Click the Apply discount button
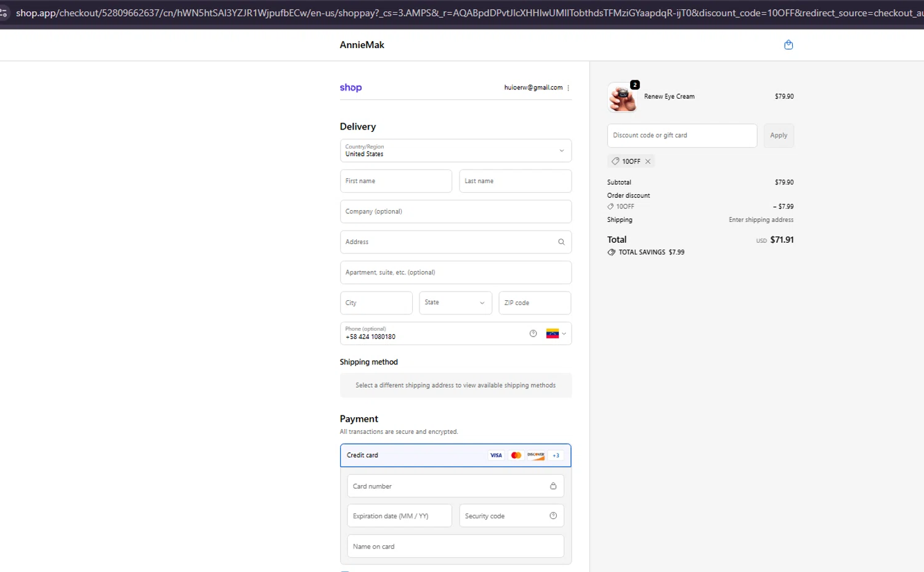Screen dimensions: 924x572 779,136
